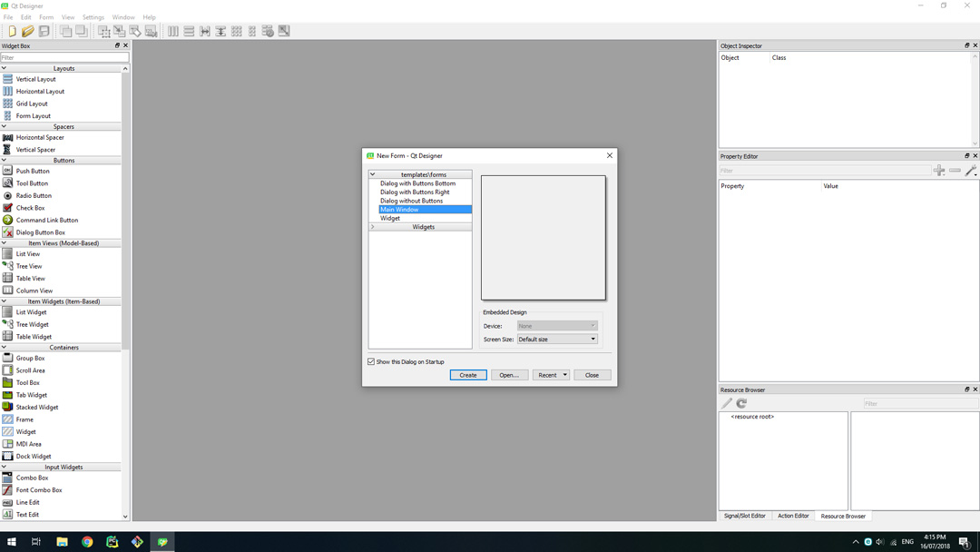
Task: Click the Resource Browser edit pencil icon
Action: pyautogui.click(x=726, y=403)
